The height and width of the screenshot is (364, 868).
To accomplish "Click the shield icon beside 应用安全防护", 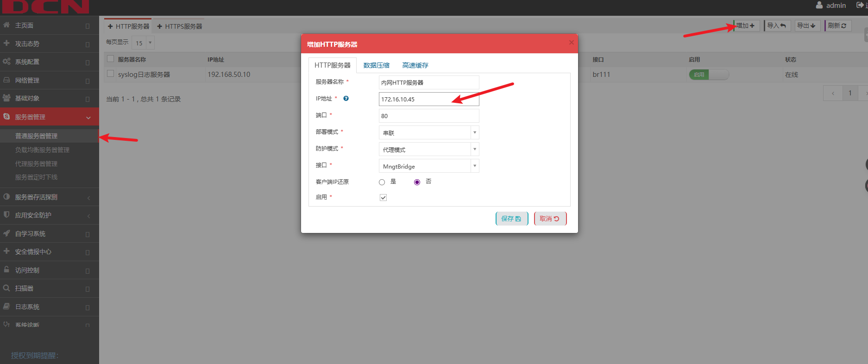I will tap(6, 214).
